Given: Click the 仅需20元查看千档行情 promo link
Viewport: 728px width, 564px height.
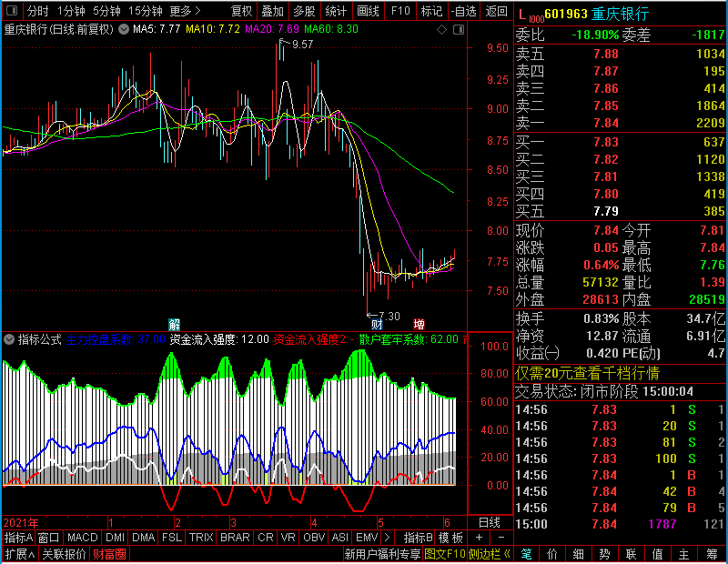Looking at the screenshot, I should pos(587,373).
